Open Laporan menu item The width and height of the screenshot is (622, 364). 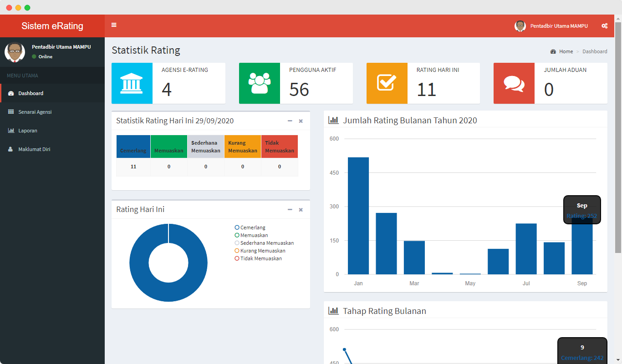(52, 131)
